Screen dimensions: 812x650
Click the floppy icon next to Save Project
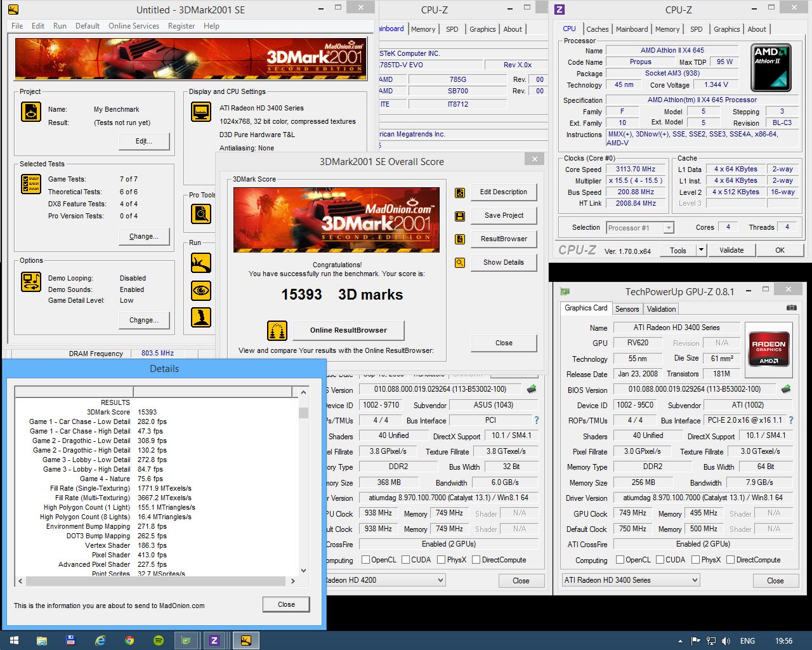point(460,216)
